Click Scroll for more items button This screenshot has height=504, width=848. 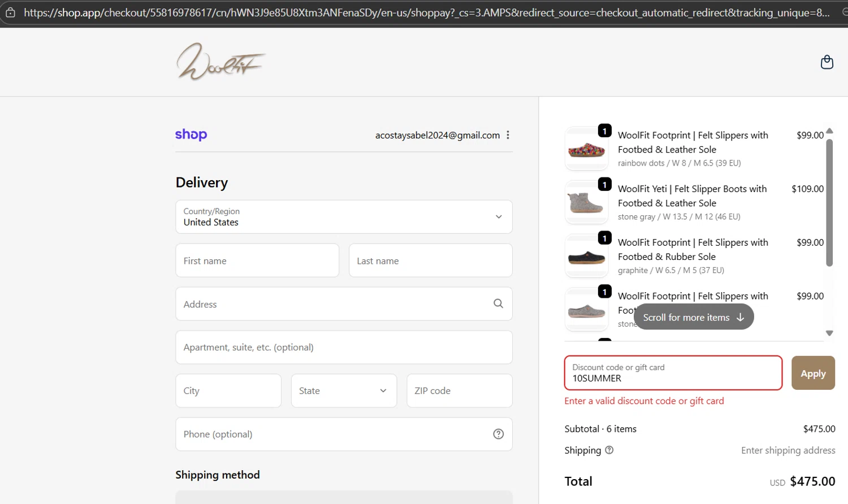[694, 317]
